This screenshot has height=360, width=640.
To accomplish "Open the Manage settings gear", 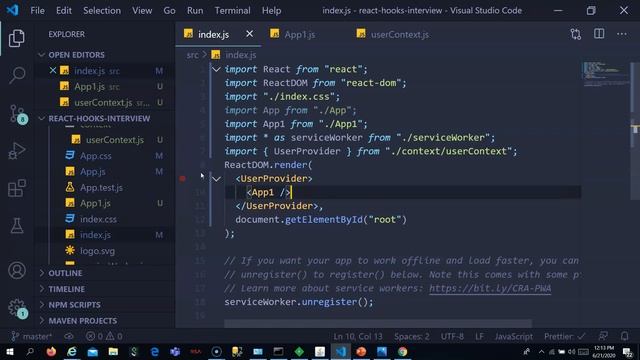I will click(18, 308).
